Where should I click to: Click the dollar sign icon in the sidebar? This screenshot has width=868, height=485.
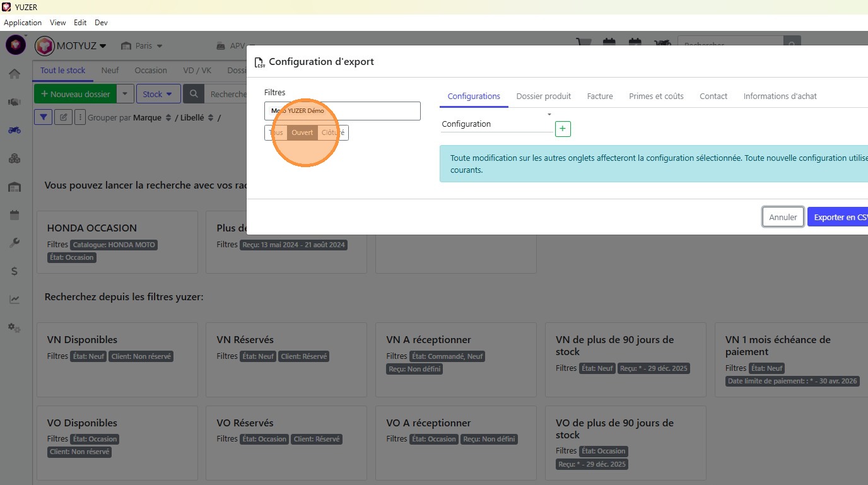pyautogui.click(x=15, y=271)
